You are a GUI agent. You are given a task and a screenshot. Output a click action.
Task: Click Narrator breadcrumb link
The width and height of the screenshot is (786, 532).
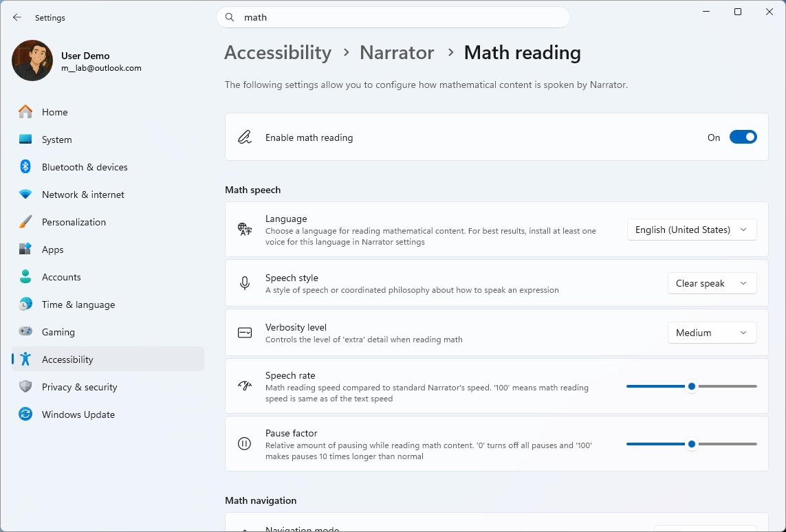pyautogui.click(x=397, y=53)
